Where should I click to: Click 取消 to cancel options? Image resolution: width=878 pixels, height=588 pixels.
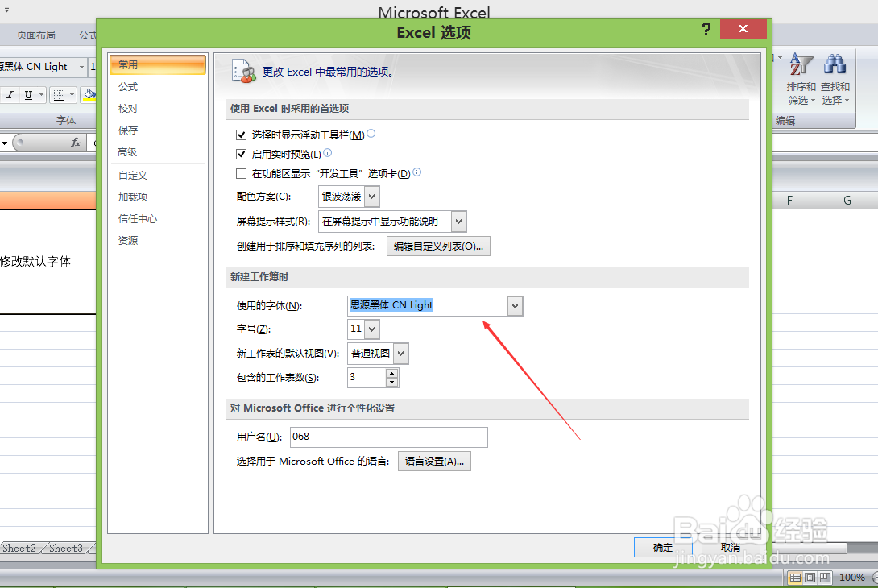(731, 548)
